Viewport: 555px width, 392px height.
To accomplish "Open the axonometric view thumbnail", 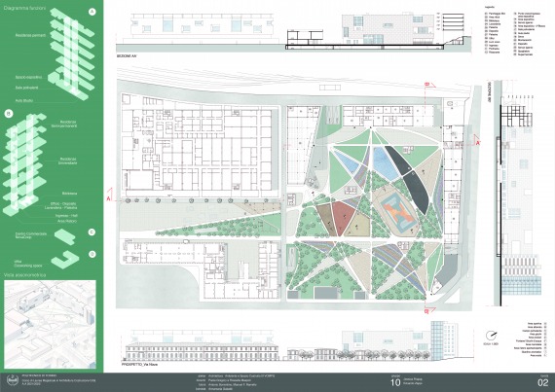I will click(x=50, y=325).
